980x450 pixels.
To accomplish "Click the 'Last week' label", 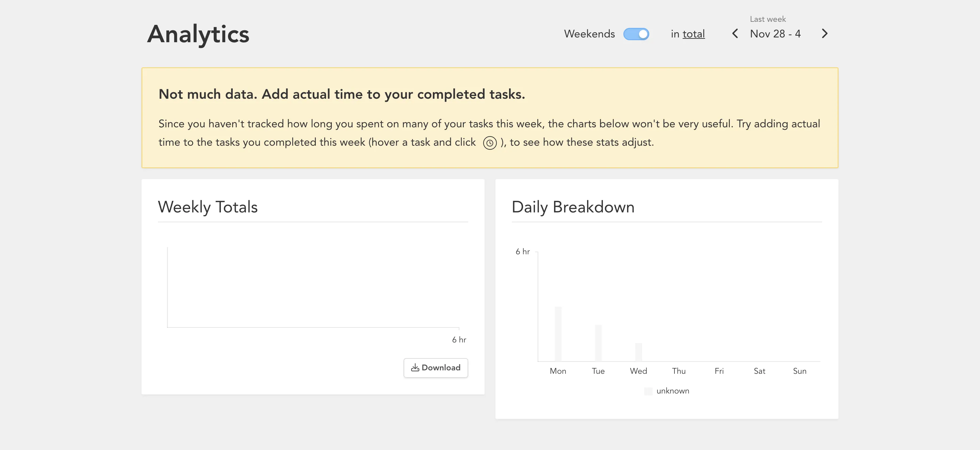I will pyautogui.click(x=768, y=19).
